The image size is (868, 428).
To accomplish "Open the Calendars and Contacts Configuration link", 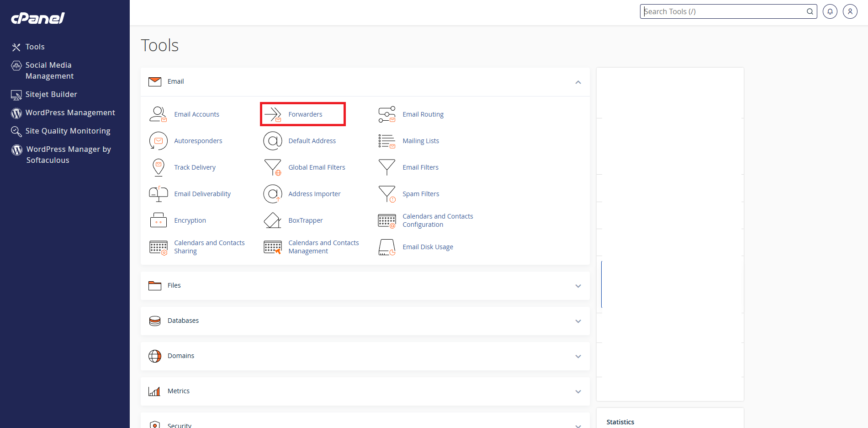I will 438,220.
